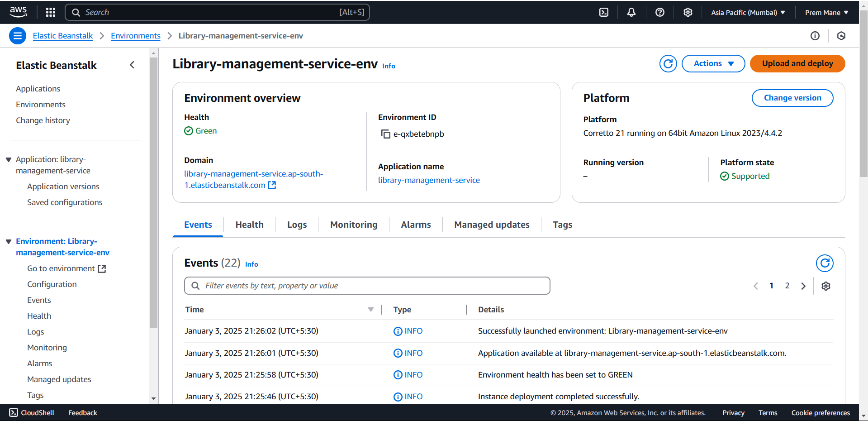Viewport: 868px width, 421px height.
Task: Click the hexagon tool icon below the account menu
Action: tap(841, 36)
